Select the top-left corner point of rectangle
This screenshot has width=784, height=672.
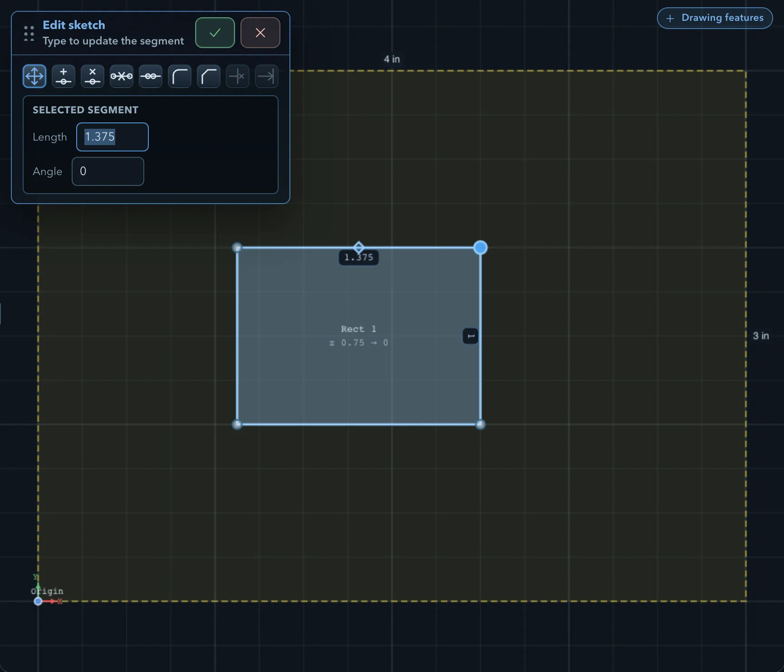[x=237, y=248]
